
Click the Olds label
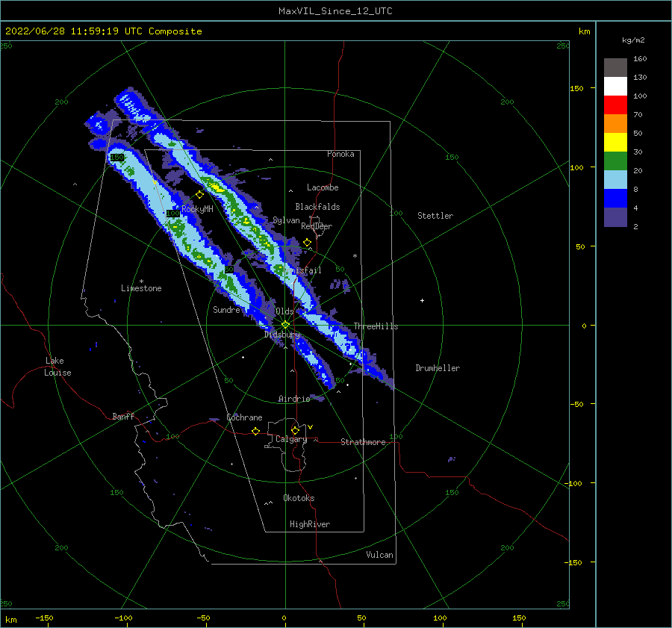click(x=284, y=311)
